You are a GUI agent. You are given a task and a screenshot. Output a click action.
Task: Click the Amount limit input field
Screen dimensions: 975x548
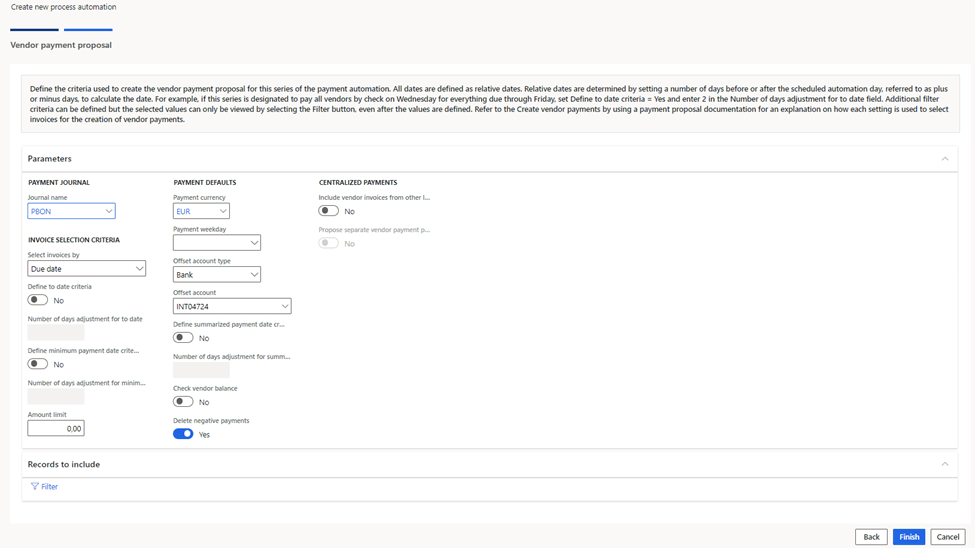click(56, 428)
